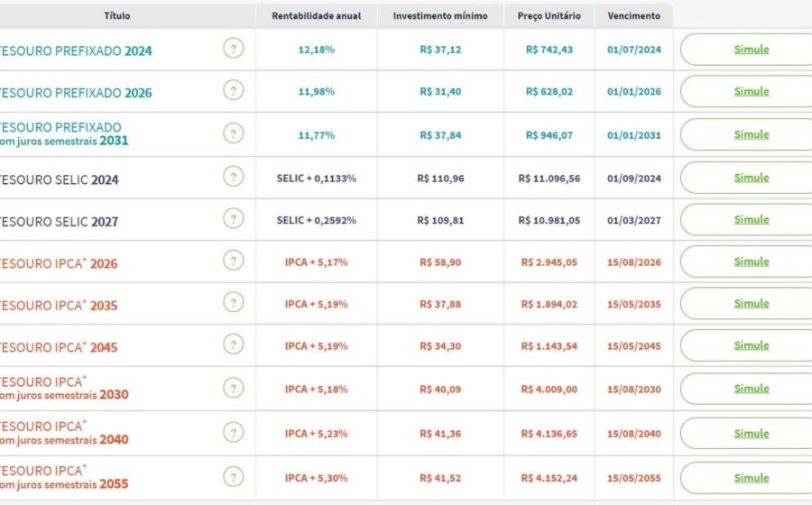Open help icon for Tesouro IPCA+ 2040
This screenshot has height=505, width=812.
click(x=233, y=433)
